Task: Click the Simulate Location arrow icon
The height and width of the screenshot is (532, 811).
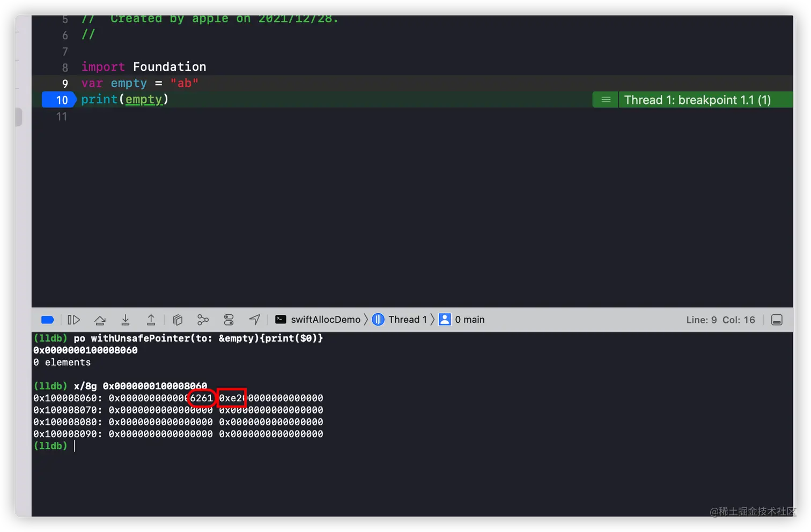Action: [254, 320]
